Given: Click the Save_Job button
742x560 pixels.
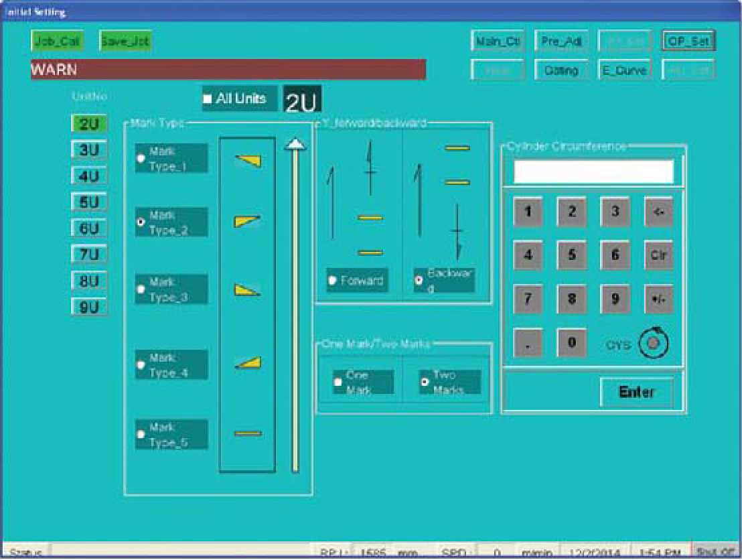Looking at the screenshot, I should click(x=125, y=41).
